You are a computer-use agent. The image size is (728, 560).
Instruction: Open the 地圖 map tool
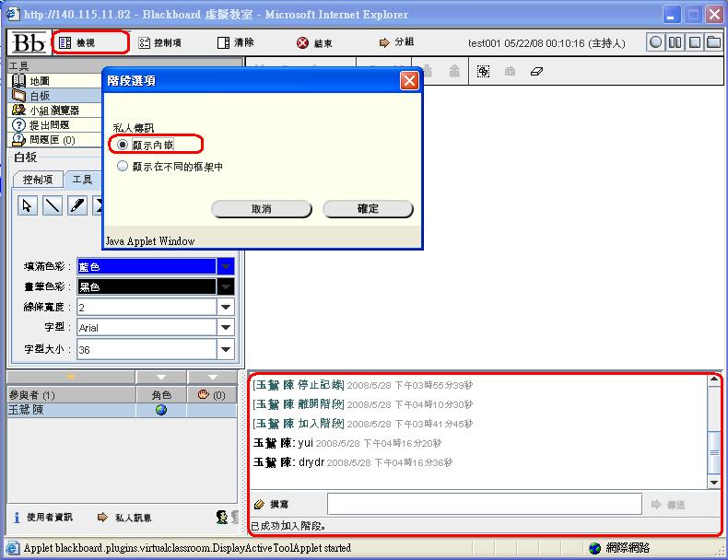click(37, 81)
